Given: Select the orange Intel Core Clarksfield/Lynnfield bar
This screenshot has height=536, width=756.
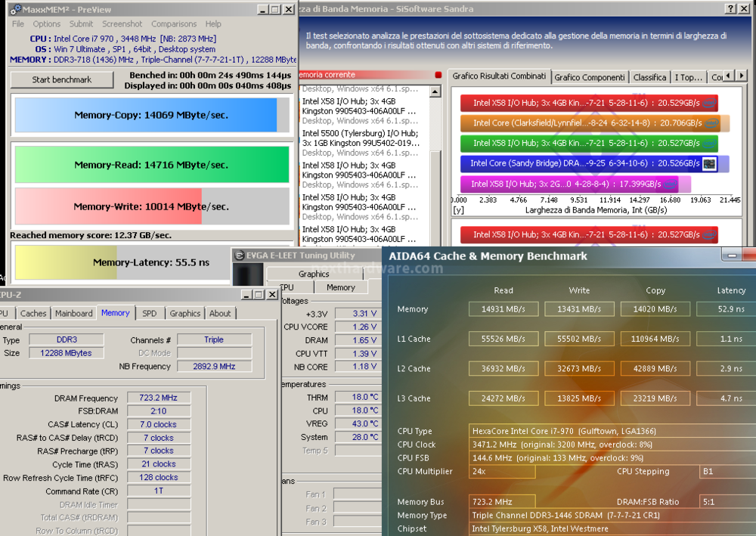Looking at the screenshot, I should tap(595, 123).
